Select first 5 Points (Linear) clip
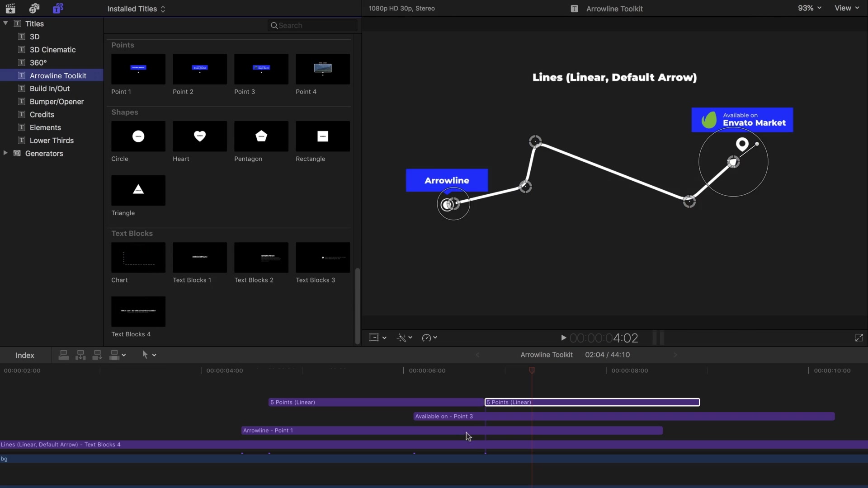 [376, 402]
